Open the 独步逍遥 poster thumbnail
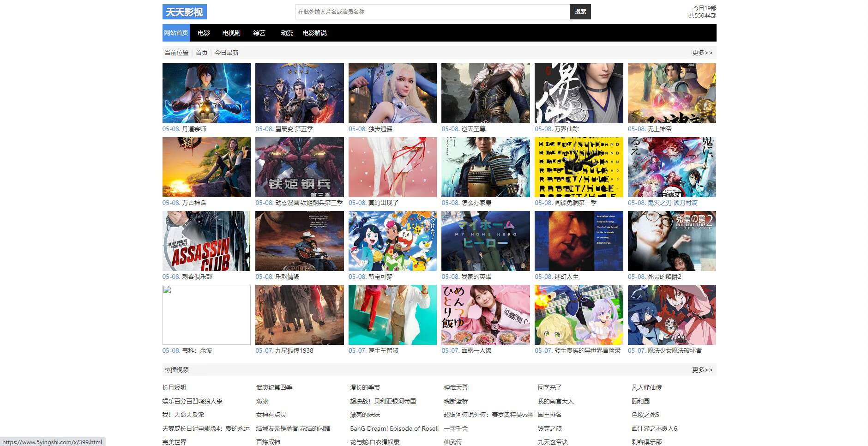The height and width of the screenshot is (446, 868). click(392, 93)
